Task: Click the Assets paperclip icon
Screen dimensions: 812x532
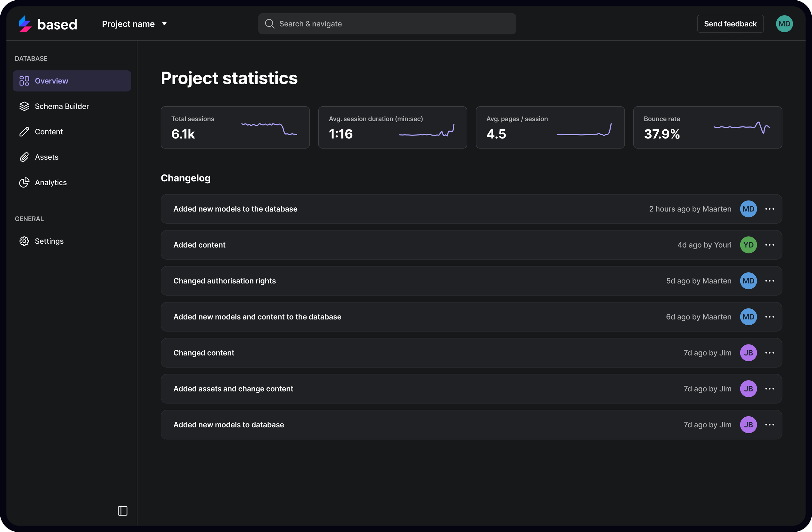Action: [24, 157]
